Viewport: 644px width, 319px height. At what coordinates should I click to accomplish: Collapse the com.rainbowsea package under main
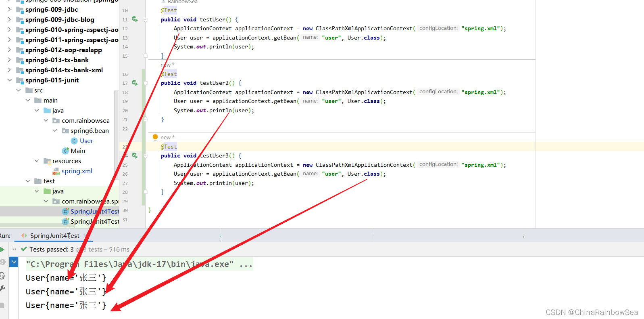pos(46,120)
